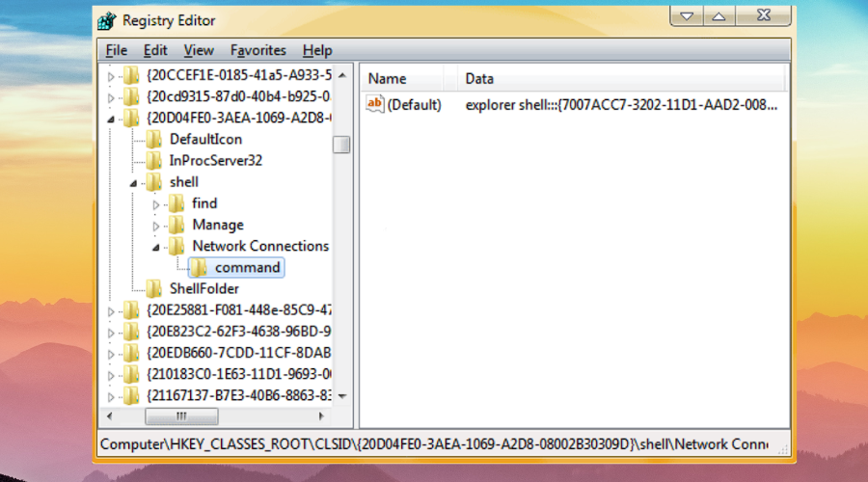Click the Manage key folder icon
Screen dimensions: 868x482
[176, 225]
